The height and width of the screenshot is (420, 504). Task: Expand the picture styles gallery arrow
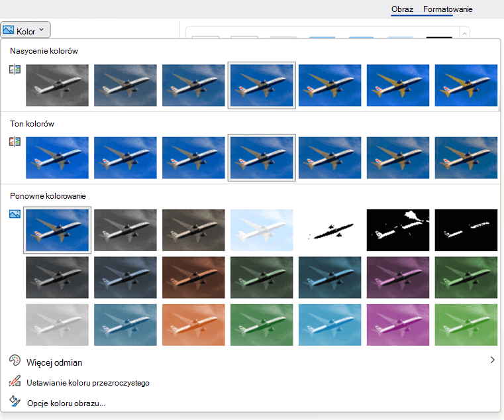point(464,33)
